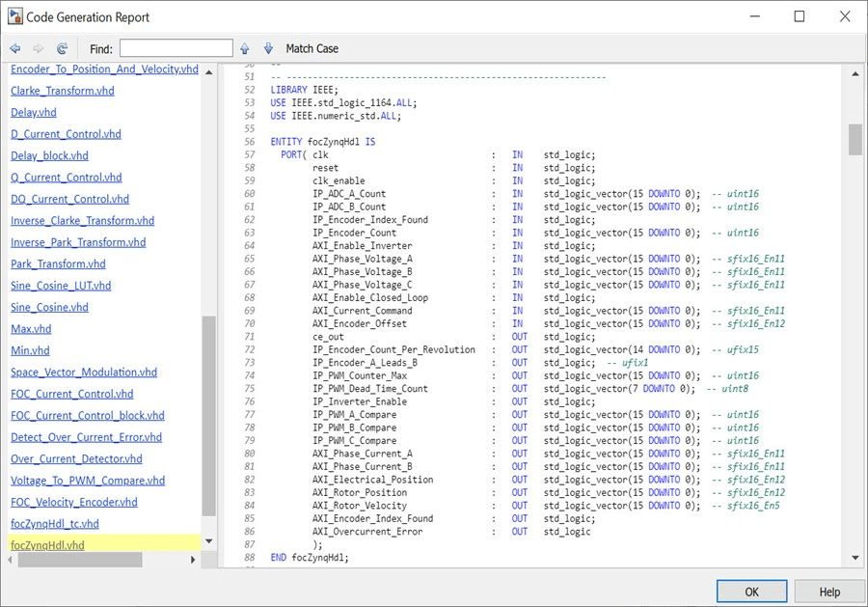Select focZynqHdl.vhd in the file list
This screenshot has width=868, height=607.
(x=47, y=545)
